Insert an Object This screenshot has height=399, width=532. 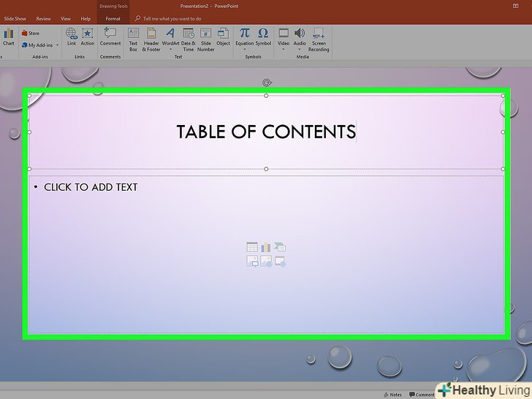(224, 37)
